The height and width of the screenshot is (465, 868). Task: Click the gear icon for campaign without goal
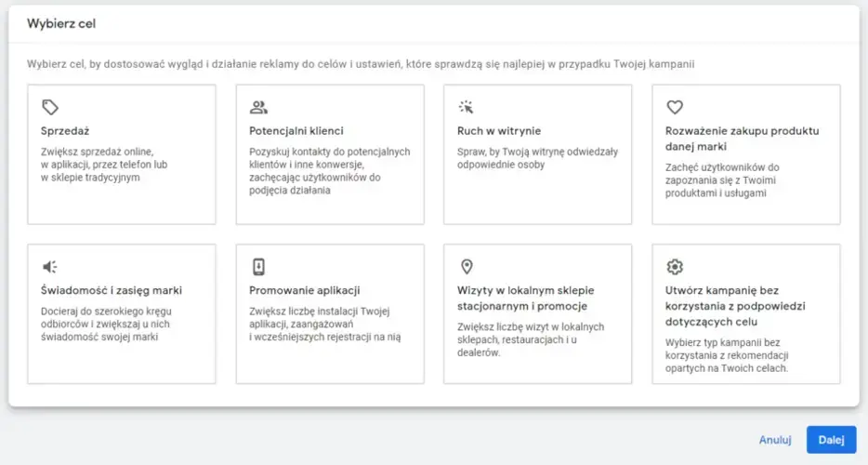[x=675, y=267]
